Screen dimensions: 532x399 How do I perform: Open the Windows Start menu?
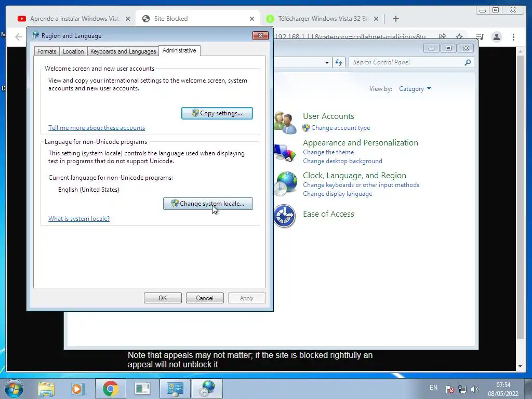14,389
